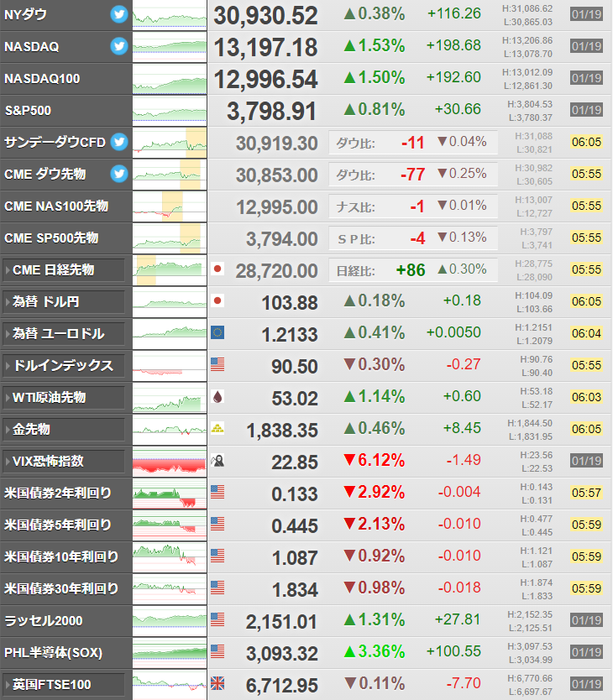613x700 pixels.
Task: Expand the VIX恐怖指数 row
Action: (x=64, y=462)
